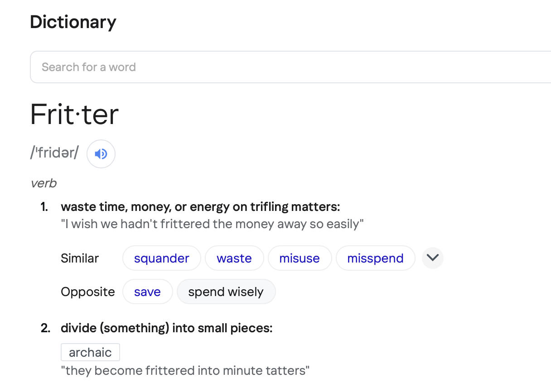Open the similar word waste
Image resolution: width=551 pixels, height=392 pixels.
(234, 258)
